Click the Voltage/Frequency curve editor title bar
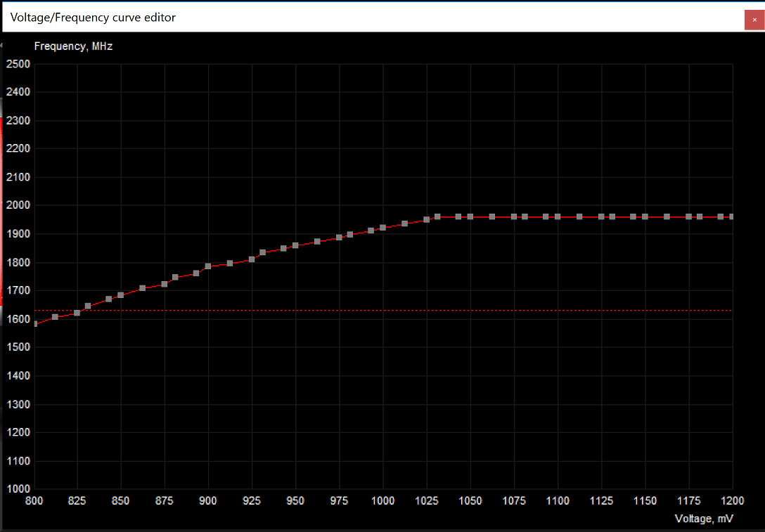Screen dimensions: 765x532 (x=352, y=18)
